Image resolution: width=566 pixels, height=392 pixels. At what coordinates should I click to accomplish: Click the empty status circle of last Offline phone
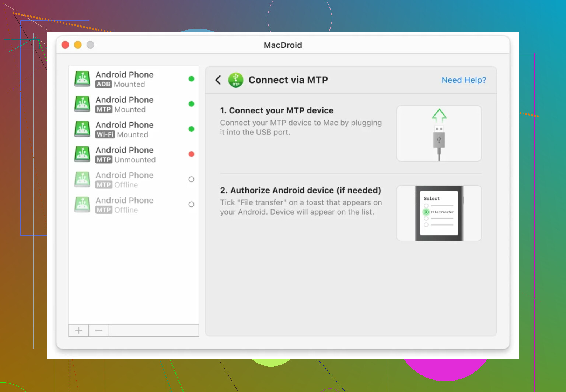coord(191,205)
